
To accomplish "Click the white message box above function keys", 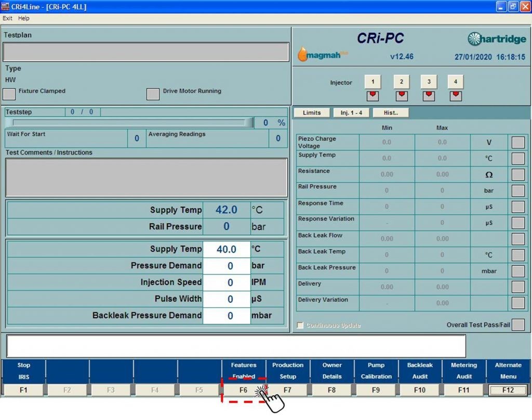I will pyautogui.click(x=236, y=346).
